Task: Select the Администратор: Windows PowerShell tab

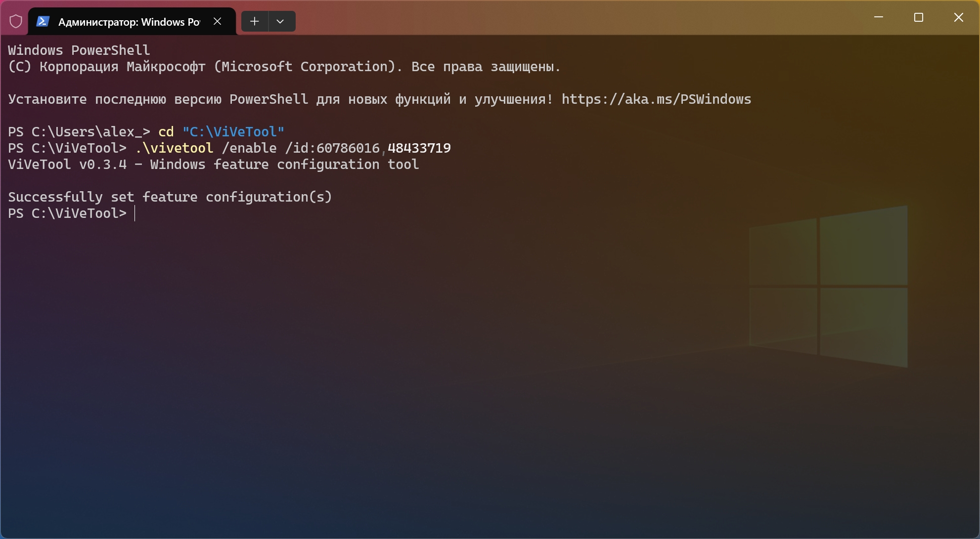Action: point(132,21)
